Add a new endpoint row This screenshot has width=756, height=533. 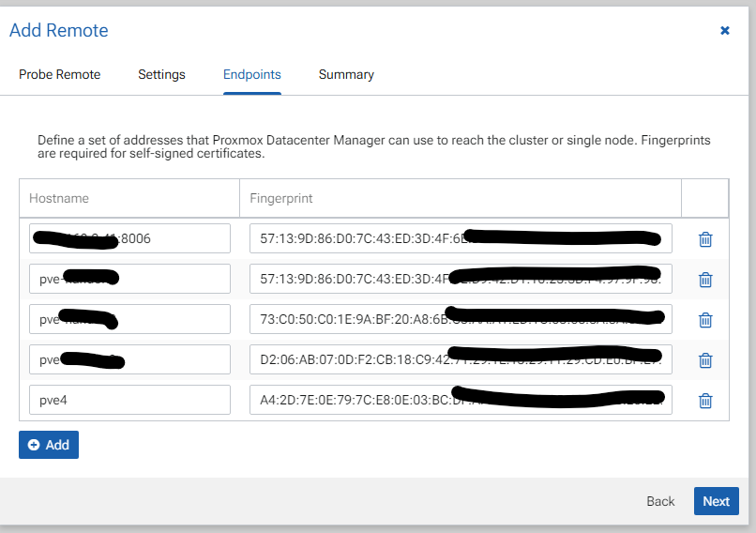click(x=49, y=445)
